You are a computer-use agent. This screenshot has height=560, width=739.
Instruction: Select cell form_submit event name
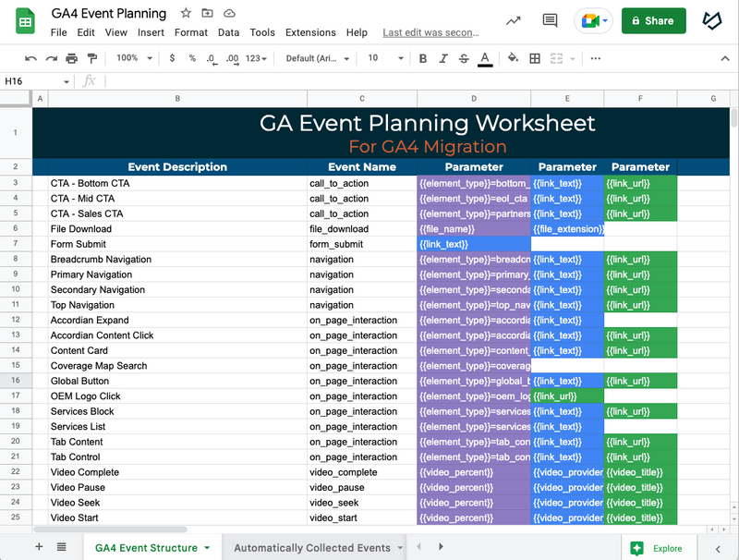click(x=362, y=244)
